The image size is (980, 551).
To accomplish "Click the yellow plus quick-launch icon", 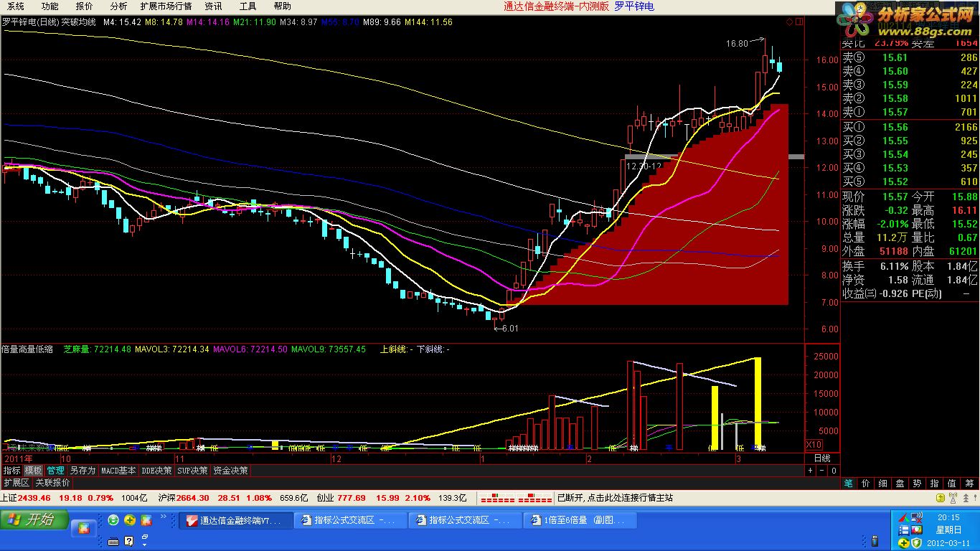I will pos(130,520).
